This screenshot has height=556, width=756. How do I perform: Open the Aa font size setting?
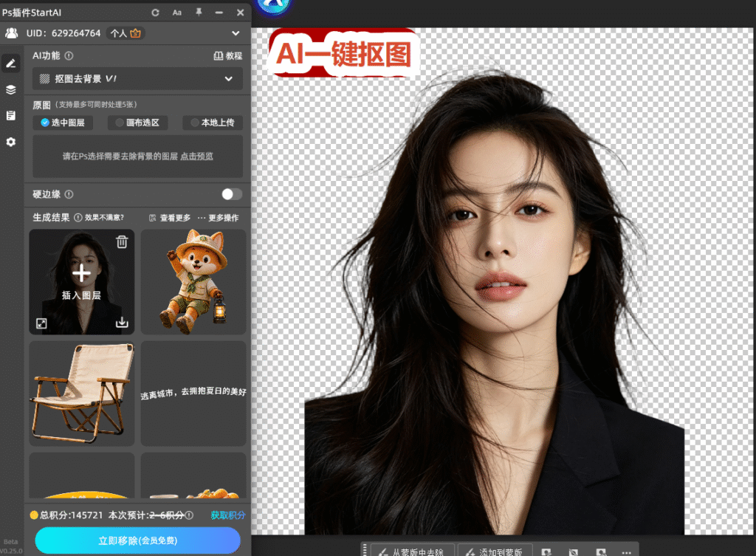[177, 13]
